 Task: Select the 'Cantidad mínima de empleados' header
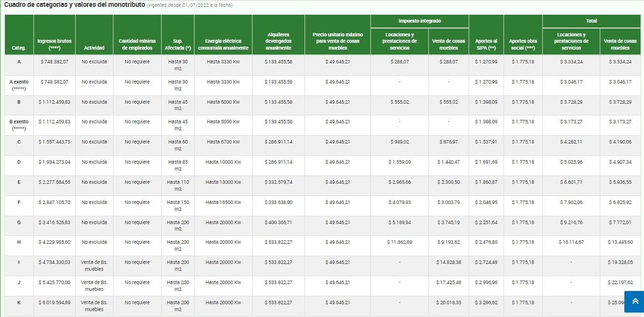coord(137,44)
